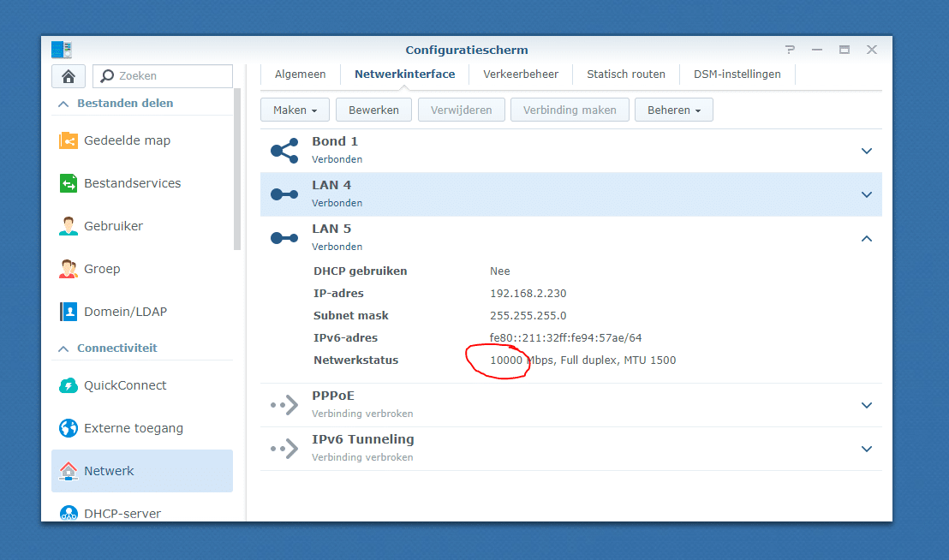Expand the Bond 1 details chevron
The height and width of the screenshot is (560, 949).
pyautogui.click(x=867, y=151)
